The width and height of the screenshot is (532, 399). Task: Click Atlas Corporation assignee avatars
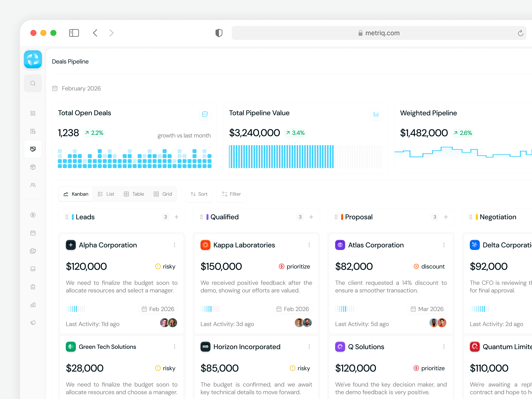pos(438,323)
